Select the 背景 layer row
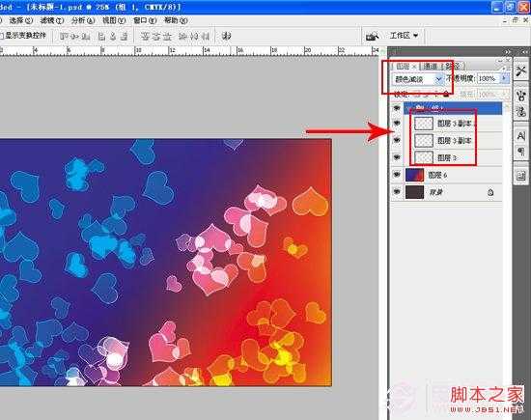The width and height of the screenshot is (531, 420). pos(453,192)
